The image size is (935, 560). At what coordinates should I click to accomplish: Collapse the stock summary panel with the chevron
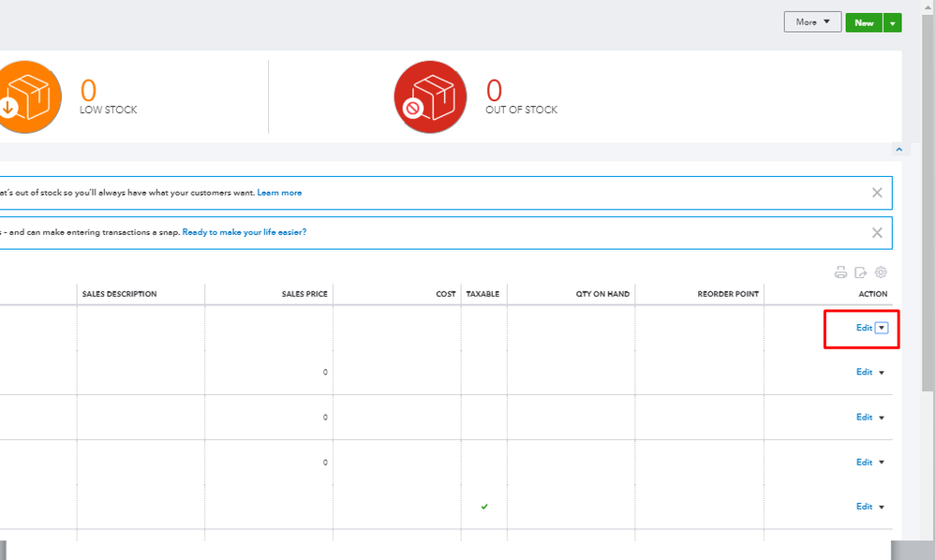pyautogui.click(x=898, y=149)
